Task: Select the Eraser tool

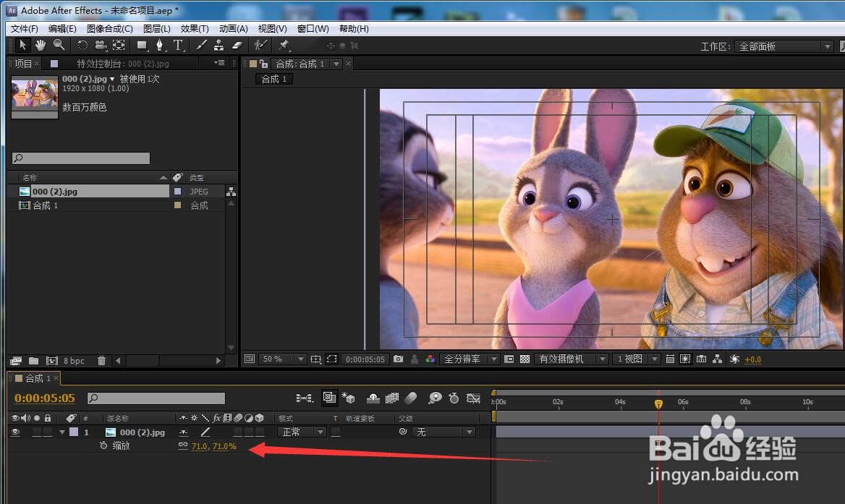Action: (x=237, y=46)
